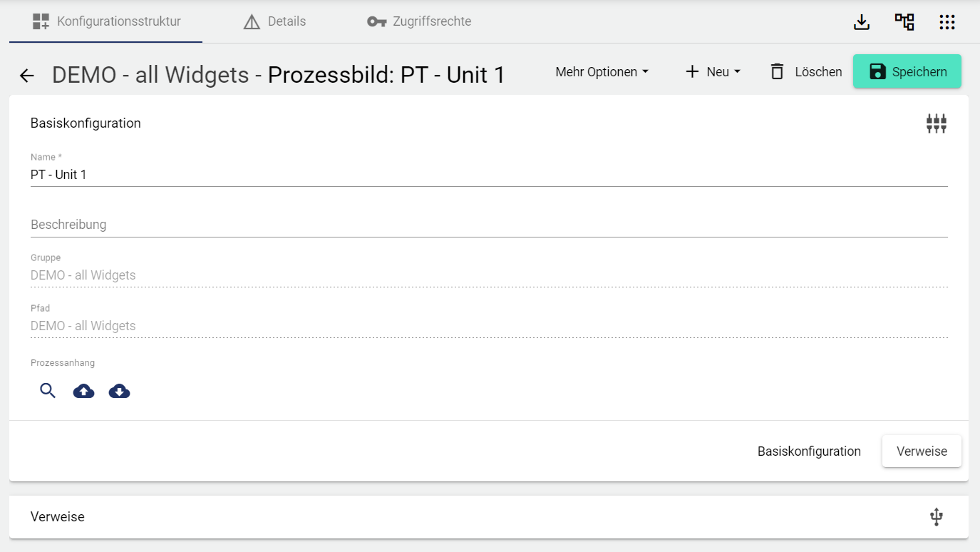Click the USB icon in Verweise panel

click(x=937, y=517)
